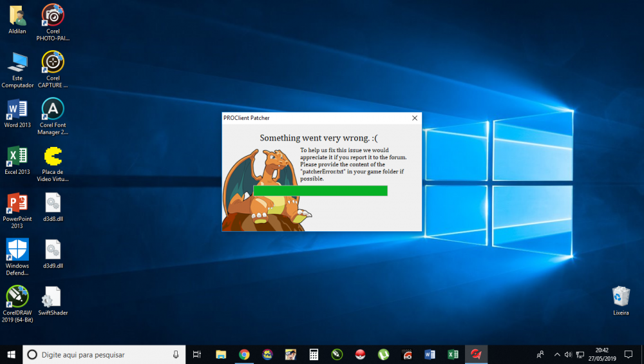The height and width of the screenshot is (364, 644).
Task: Open Google Chrome from taskbar
Action: (244, 354)
